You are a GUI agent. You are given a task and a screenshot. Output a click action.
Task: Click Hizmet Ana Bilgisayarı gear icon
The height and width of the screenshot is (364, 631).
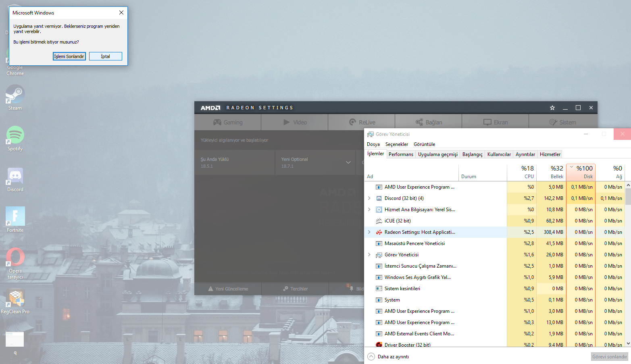click(379, 210)
